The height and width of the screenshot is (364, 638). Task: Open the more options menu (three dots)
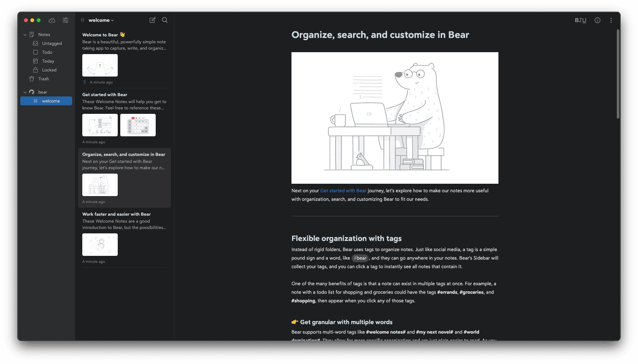coord(611,20)
